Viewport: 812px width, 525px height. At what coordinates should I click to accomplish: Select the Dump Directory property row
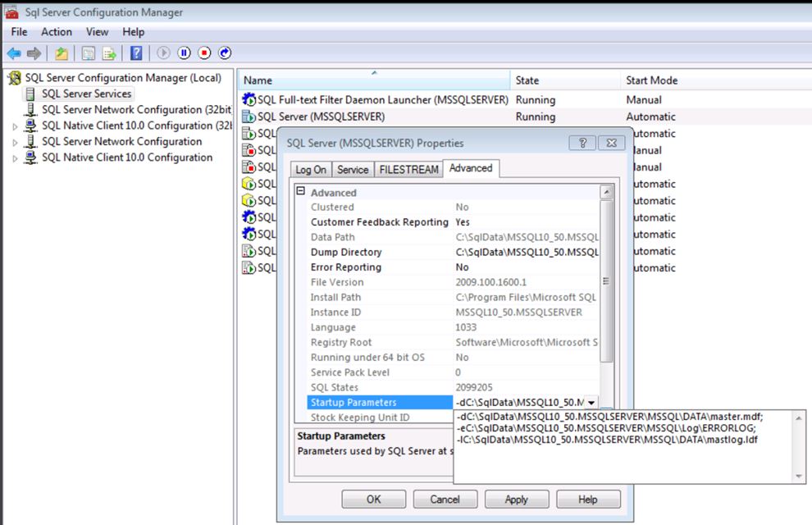click(453, 252)
